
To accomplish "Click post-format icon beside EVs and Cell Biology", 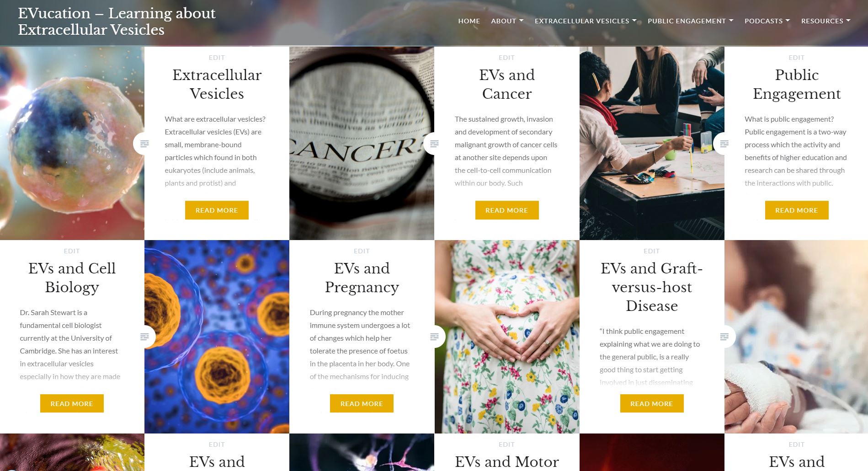I will pos(144,337).
